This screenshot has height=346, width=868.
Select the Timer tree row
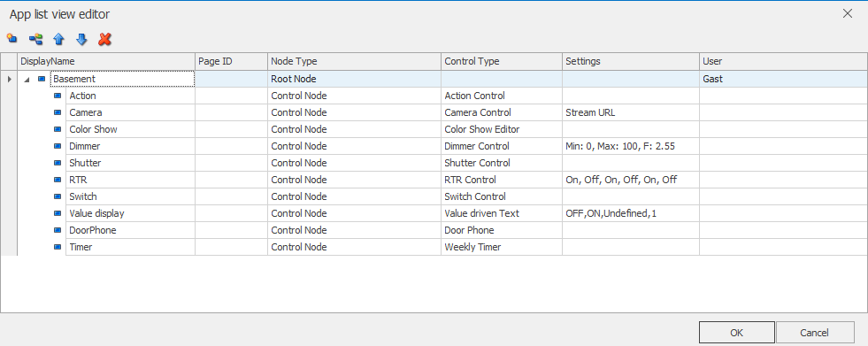[x=130, y=247]
